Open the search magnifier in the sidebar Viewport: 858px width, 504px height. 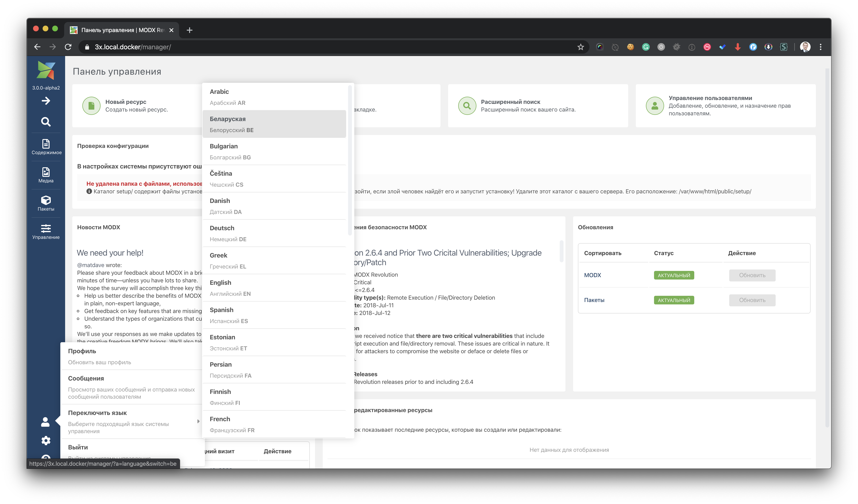[46, 122]
